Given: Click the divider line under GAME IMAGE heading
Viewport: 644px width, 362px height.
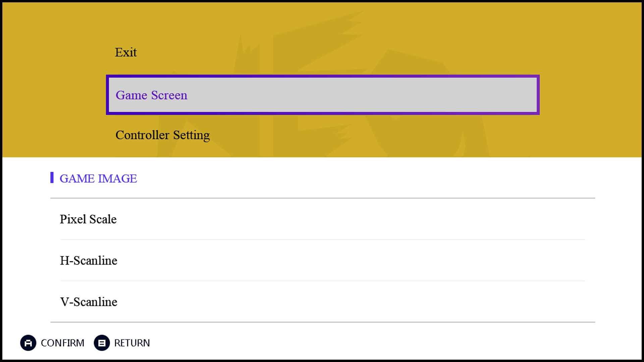Looking at the screenshot, I should (322, 198).
